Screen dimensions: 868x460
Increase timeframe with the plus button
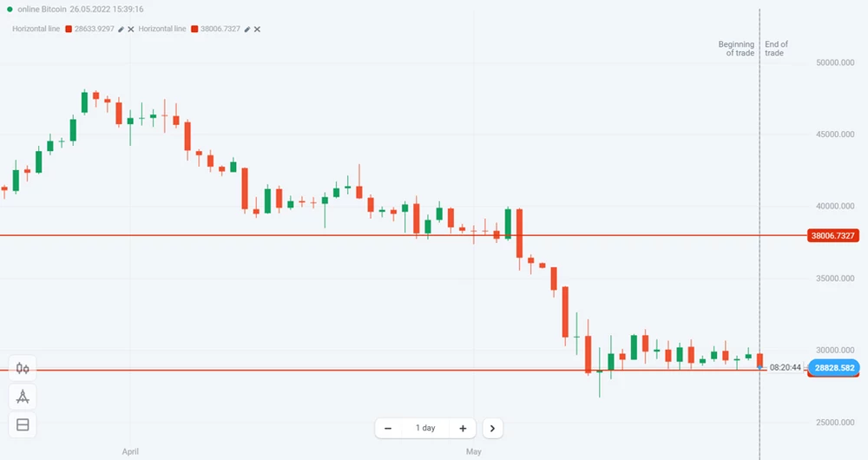pos(463,428)
